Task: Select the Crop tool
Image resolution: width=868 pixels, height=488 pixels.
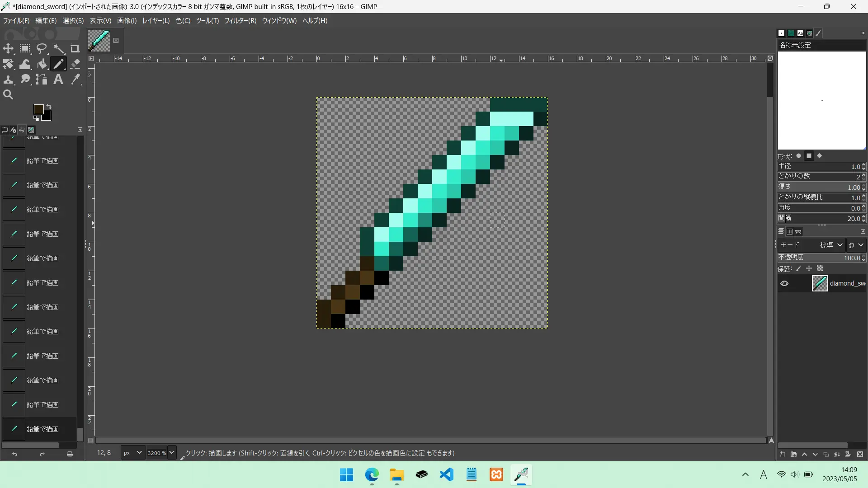Action: [x=75, y=48]
